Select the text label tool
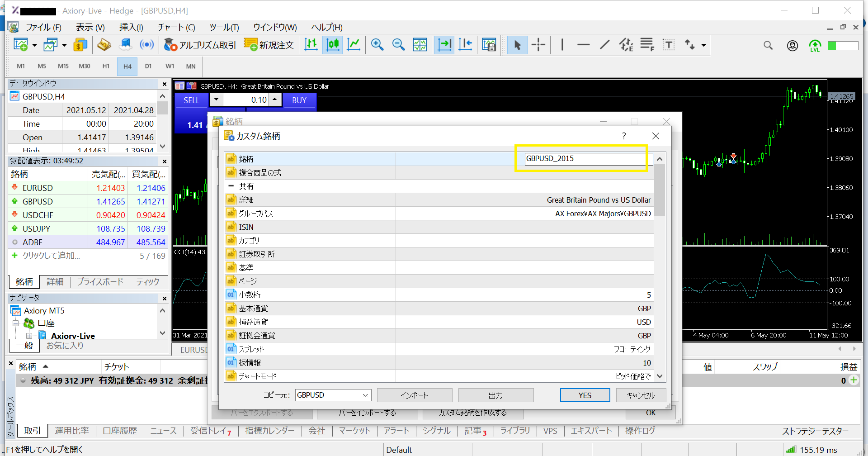 (x=669, y=45)
